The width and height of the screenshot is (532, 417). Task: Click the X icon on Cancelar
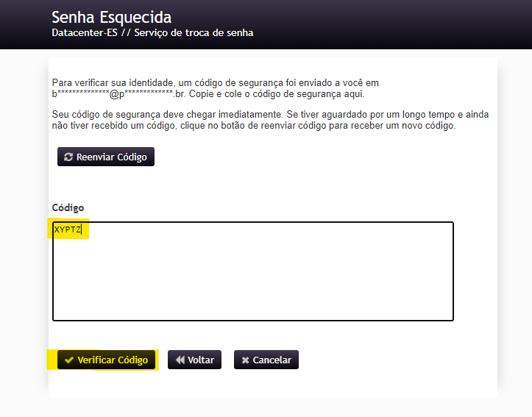(x=245, y=360)
